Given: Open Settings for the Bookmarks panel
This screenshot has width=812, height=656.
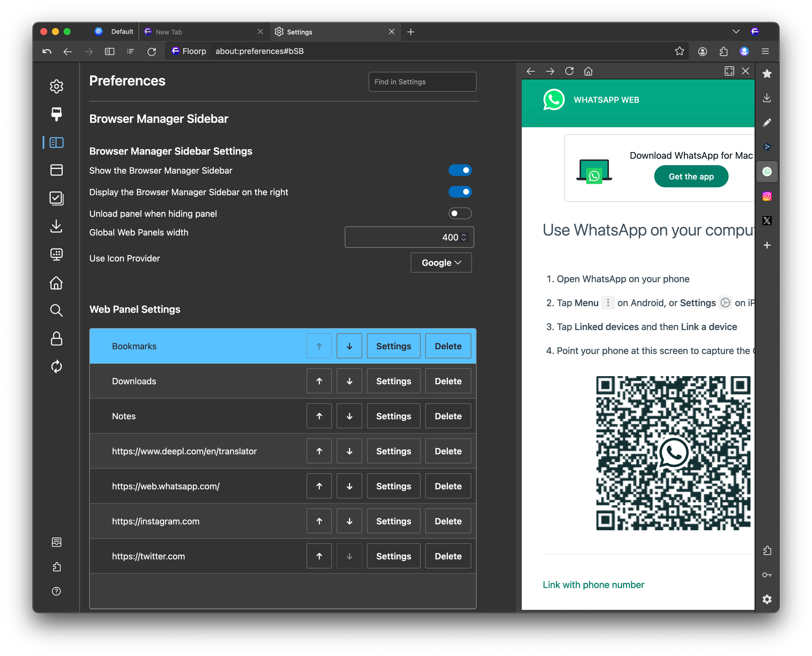Looking at the screenshot, I should (393, 346).
